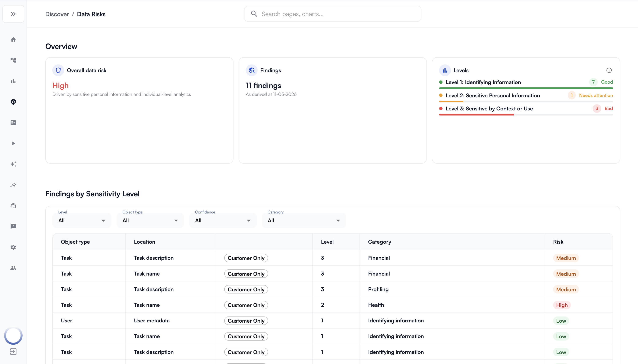The image size is (638, 364).
Task: Click the Customer Only tag in User metadata row
Action: click(x=246, y=321)
